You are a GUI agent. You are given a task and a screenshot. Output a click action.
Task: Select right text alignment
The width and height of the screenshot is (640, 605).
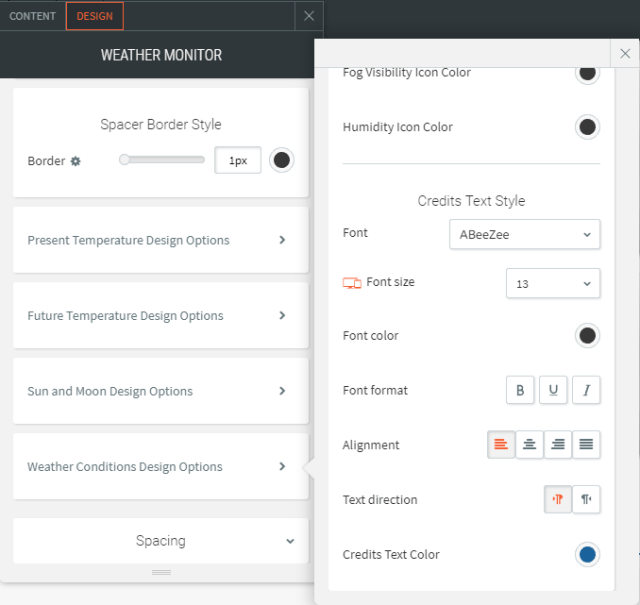click(558, 445)
